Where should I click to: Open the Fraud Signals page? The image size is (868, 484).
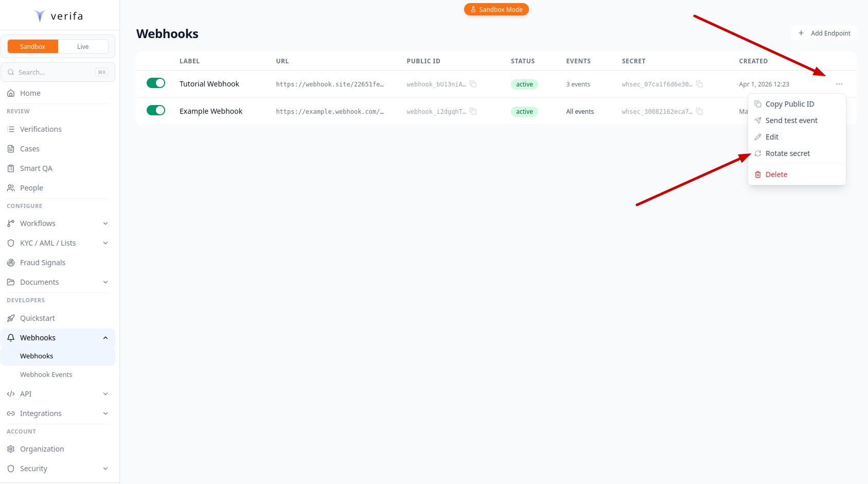coord(43,262)
